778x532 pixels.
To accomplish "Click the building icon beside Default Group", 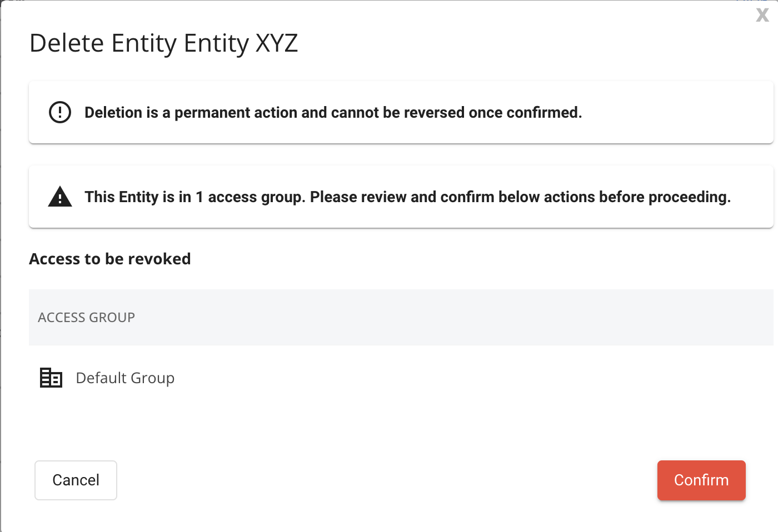I will (x=51, y=378).
